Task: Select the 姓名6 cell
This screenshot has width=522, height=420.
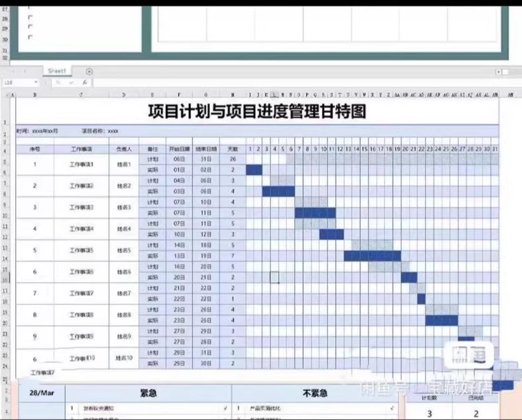Action: point(124,272)
